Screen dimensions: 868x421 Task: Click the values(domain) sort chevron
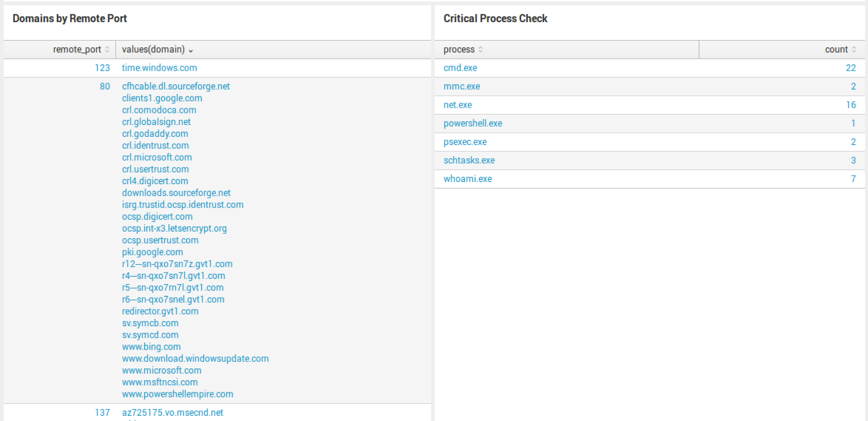(x=191, y=50)
